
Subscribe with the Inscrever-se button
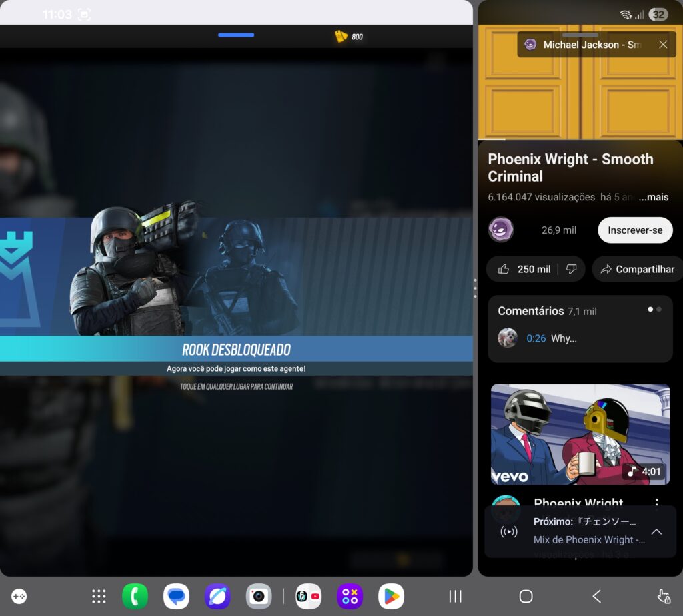(x=635, y=230)
